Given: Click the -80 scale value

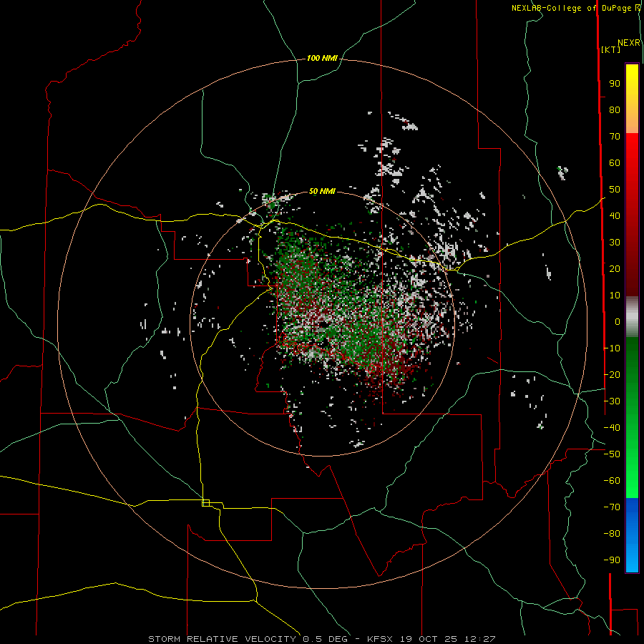Looking at the screenshot, I should tap(612, 534).
